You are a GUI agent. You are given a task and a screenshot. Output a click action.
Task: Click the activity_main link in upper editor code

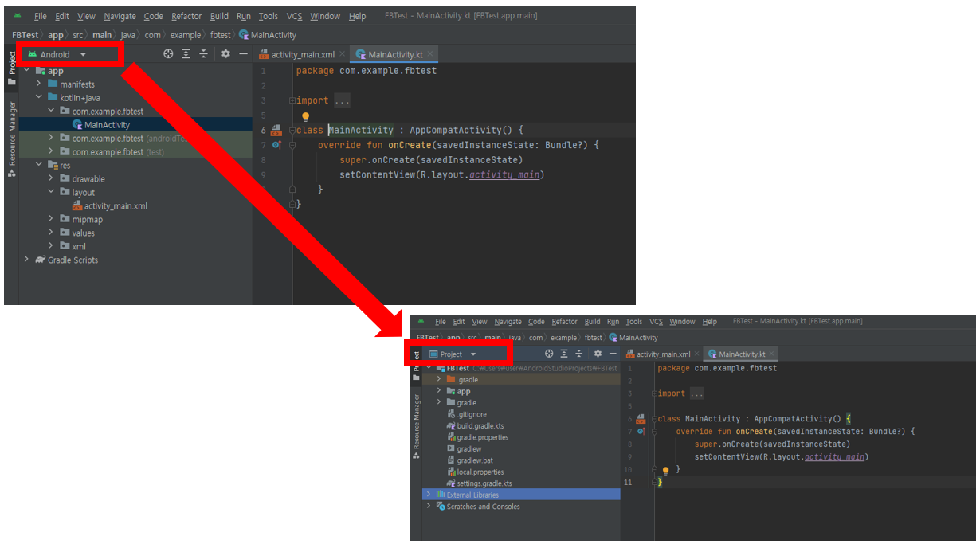coord(504,174)
